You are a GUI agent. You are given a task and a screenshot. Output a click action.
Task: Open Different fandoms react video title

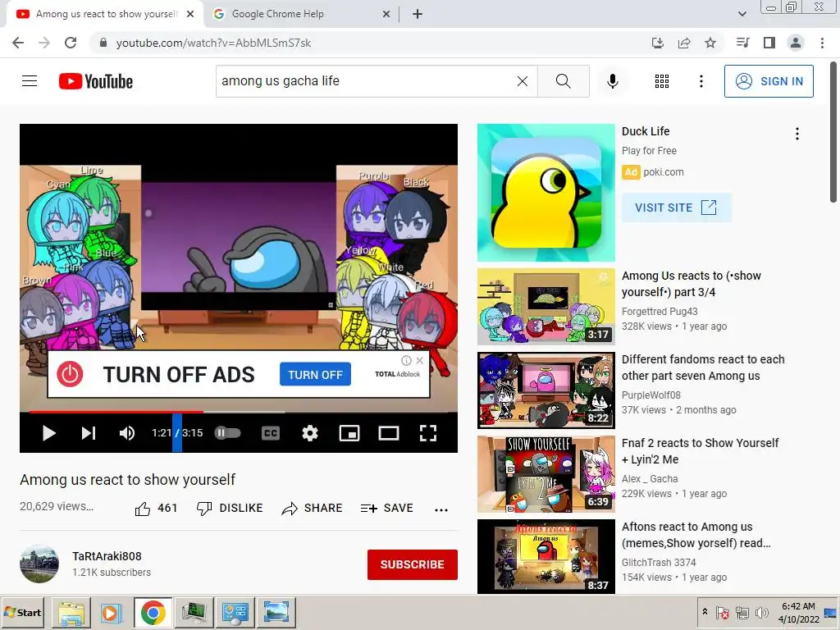pyautogui.click(x=703, y=367)
